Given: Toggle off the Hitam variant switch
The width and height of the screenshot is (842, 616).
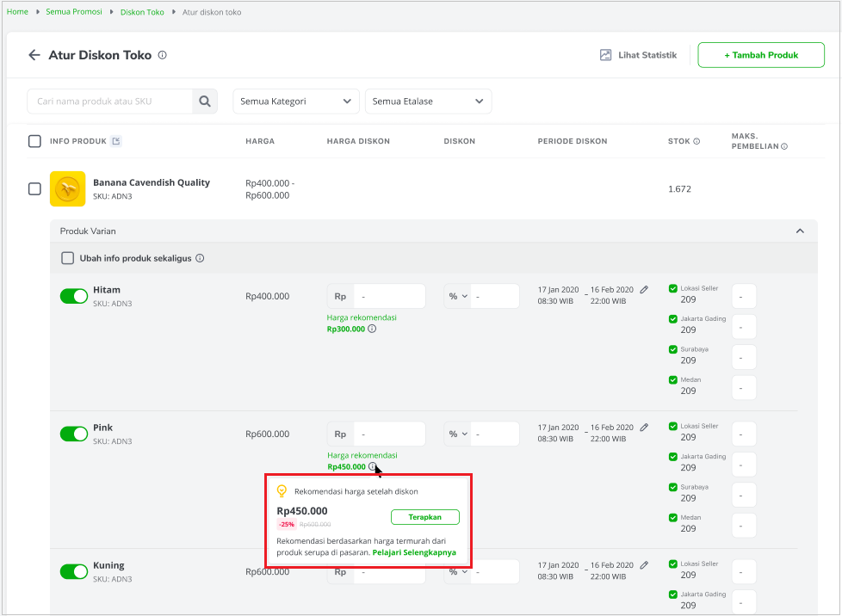Looking at the screenshot, I should (73, 296).
